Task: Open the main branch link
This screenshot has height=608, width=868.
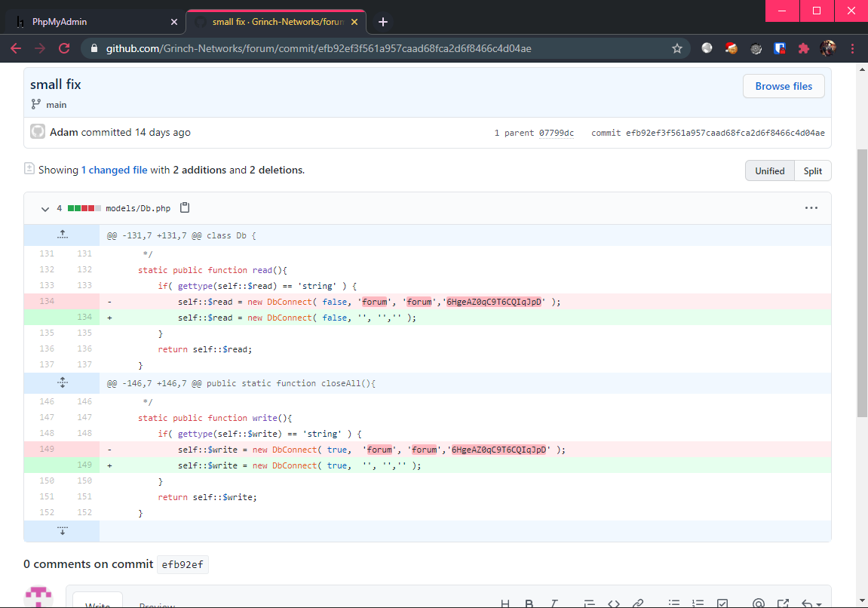Action: pyautogui.click(x=57, y=105)
